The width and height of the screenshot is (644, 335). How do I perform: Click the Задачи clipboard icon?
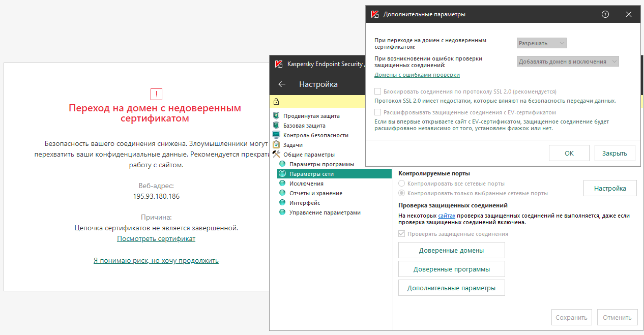276,145
